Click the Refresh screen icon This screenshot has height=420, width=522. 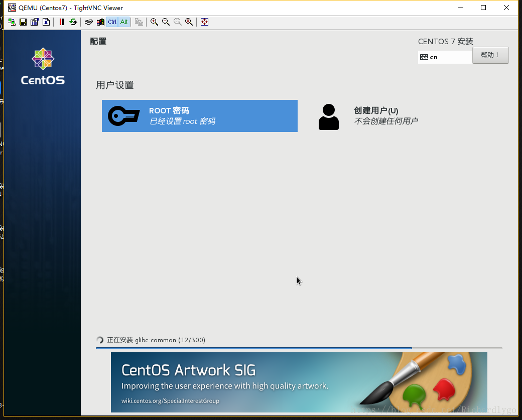click(x=73, y=22)
